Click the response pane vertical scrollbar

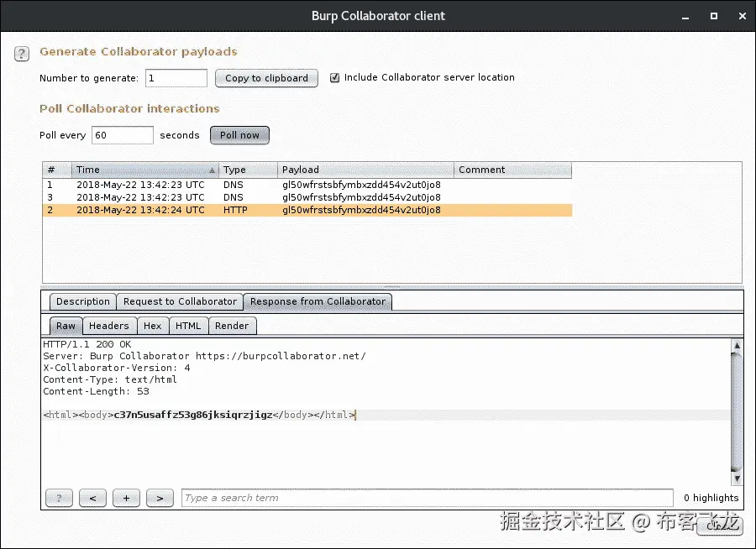(737, 412)
